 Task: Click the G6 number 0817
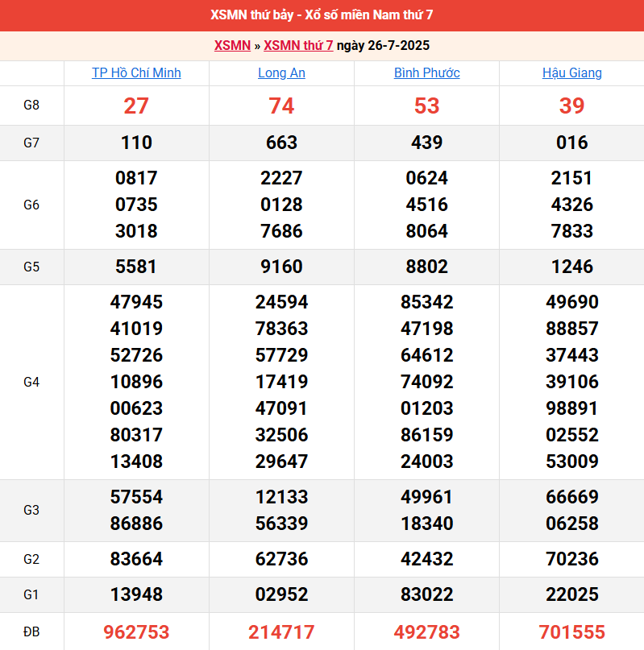(136, 178)
